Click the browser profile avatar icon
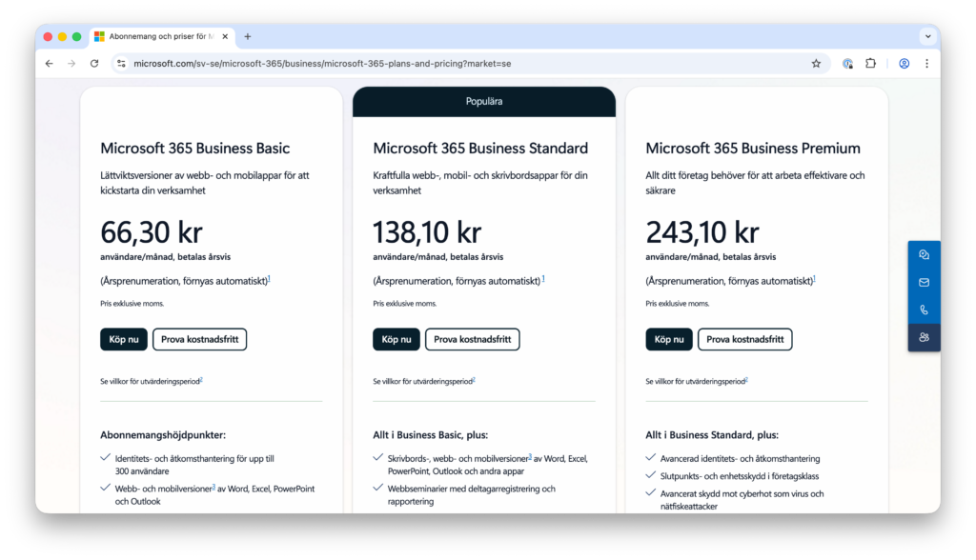The image size is (976, 560). 904,64
